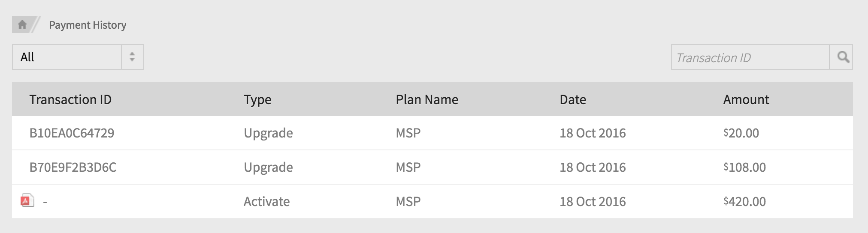Sort by Transaction ID column header
868x233 pixels.
[x=70, y=100]
